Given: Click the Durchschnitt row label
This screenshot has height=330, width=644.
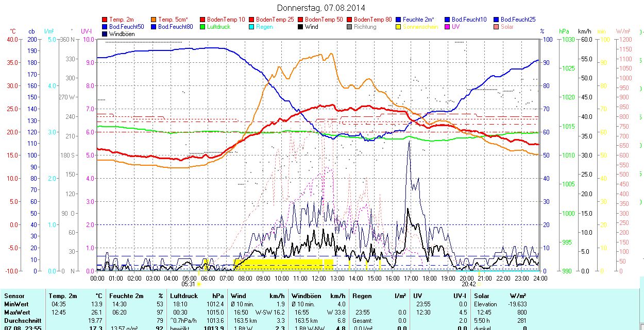Looking at the screenshot, I should pyautogui.click(x=23, y=321).
